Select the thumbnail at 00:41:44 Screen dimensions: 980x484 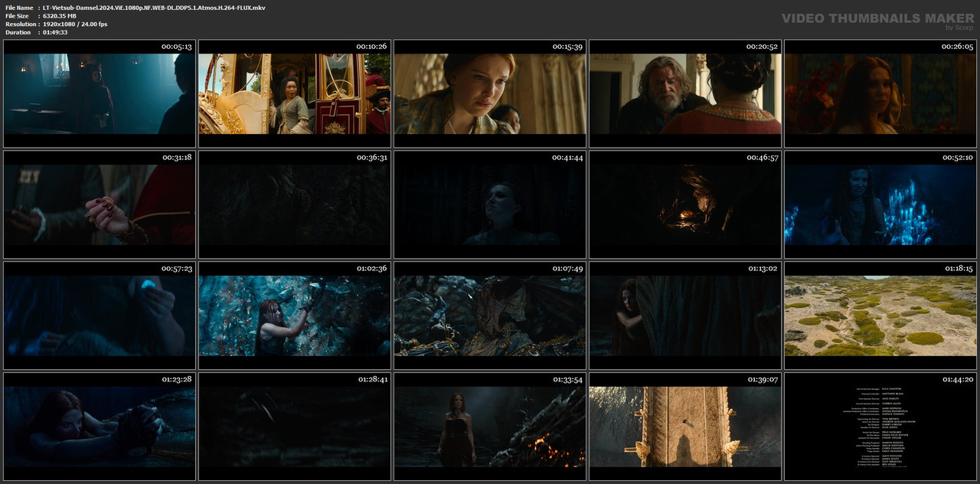point(490,204)
